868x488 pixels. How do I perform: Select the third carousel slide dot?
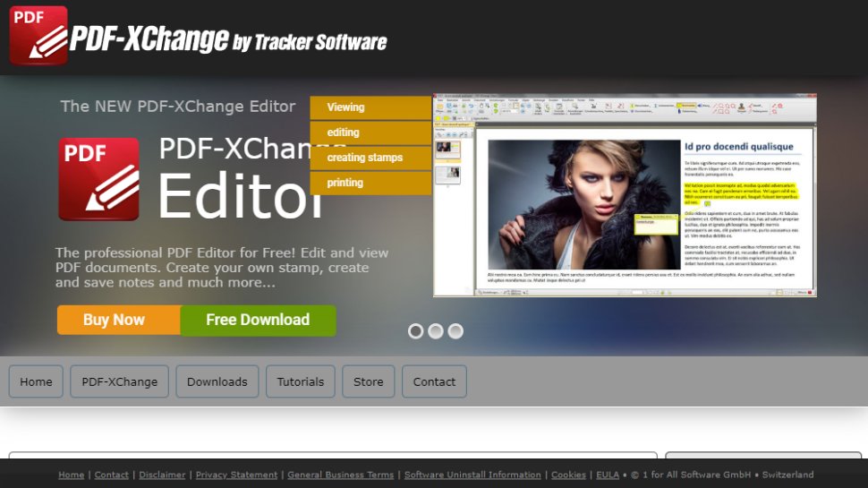pos(455,331)
